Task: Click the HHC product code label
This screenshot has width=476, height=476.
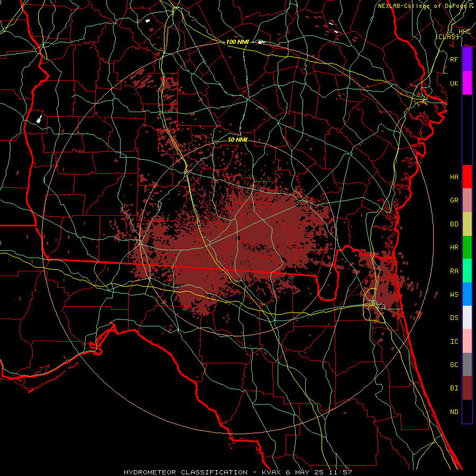Action: coord(465,32)
